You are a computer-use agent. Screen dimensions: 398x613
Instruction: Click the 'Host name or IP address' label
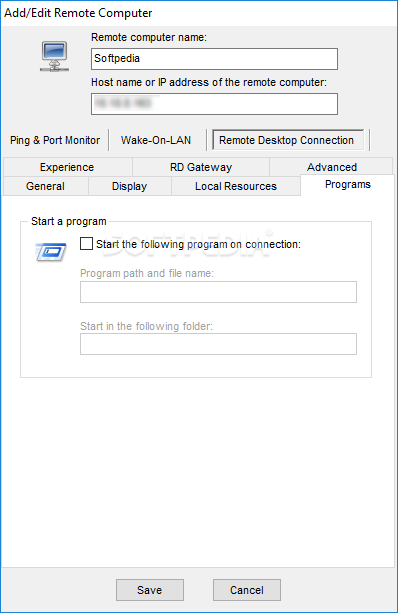pyautogui.click(x=209, y=82)
